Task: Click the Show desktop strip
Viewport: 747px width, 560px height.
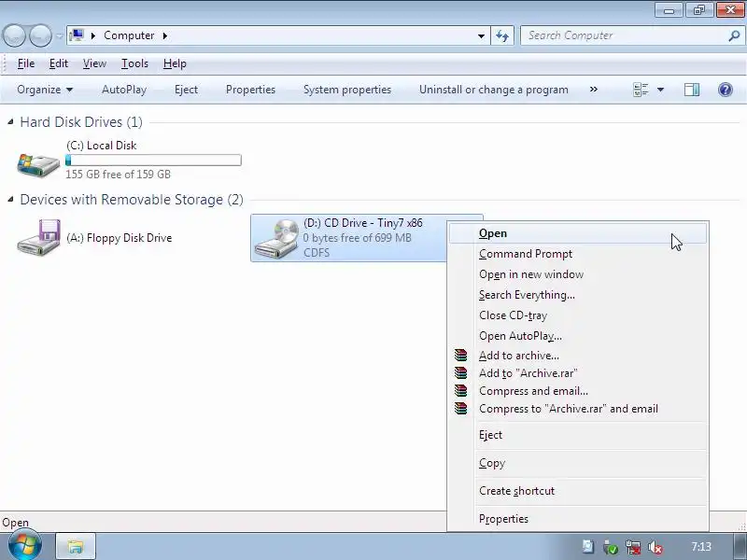Action: click(x=740, y=546)
